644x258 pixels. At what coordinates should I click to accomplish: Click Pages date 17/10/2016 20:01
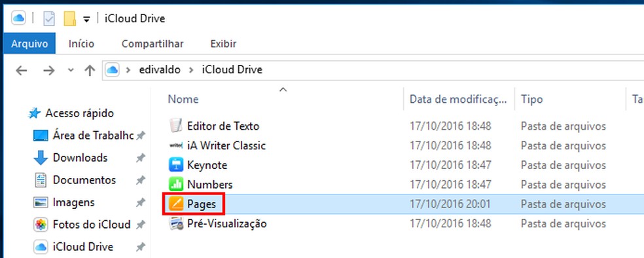point(450,204)
